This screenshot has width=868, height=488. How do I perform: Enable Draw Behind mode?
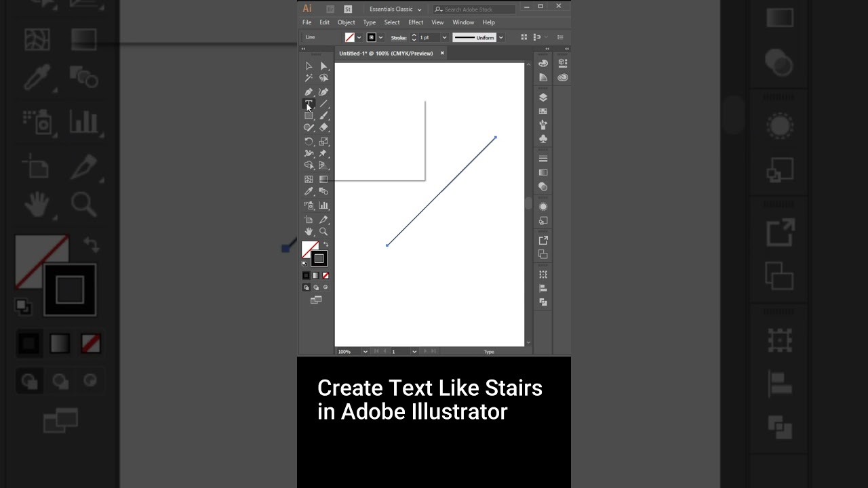(x=315, y=287)
